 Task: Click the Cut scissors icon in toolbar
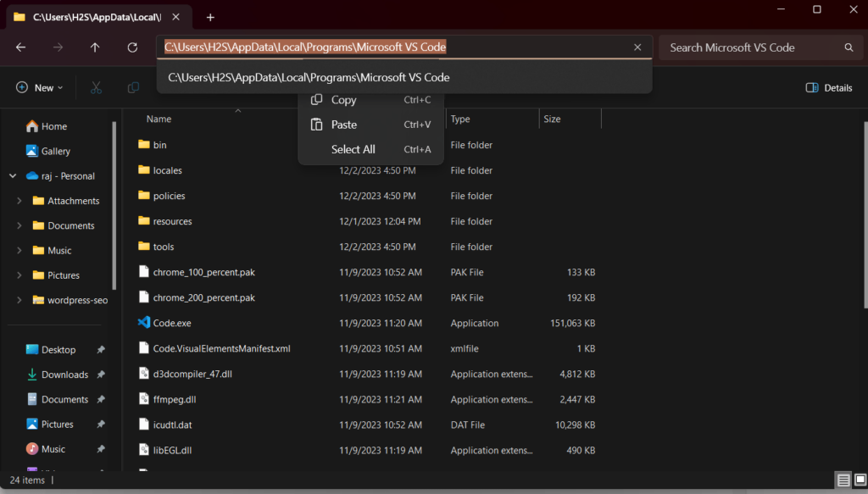pyautogui.click(x=96, y=87)
